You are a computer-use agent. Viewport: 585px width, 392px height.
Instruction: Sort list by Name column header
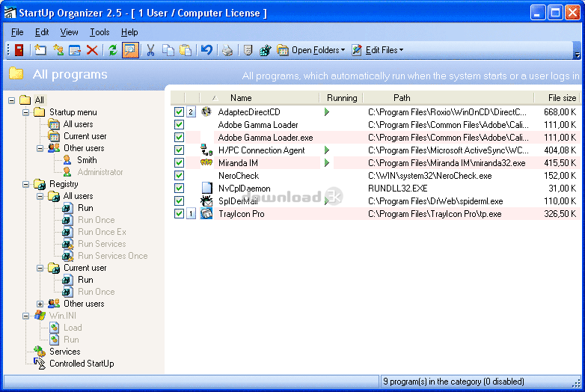260,98
